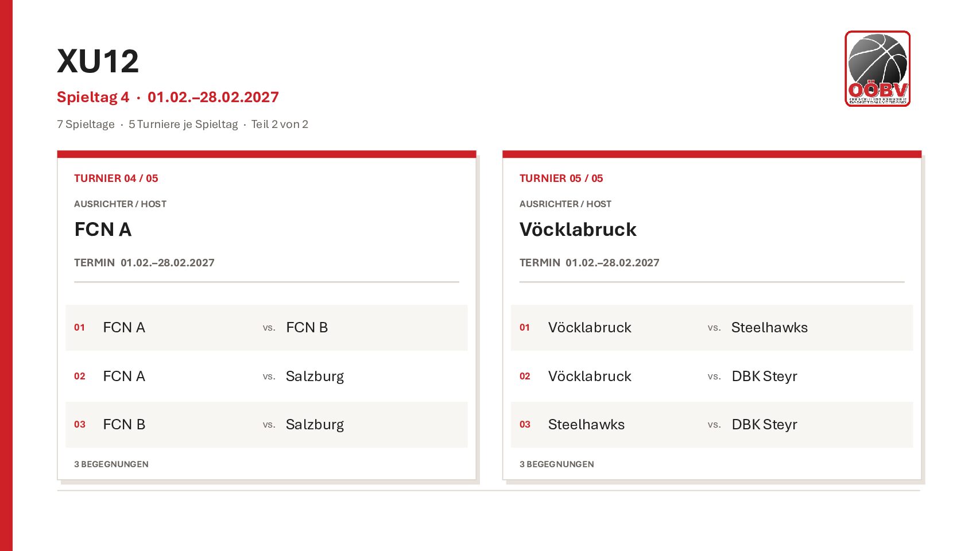This screenshot has width=980, height=551.
Task: Select the Turnier 05 / 05 label
Action: [561, 179]
